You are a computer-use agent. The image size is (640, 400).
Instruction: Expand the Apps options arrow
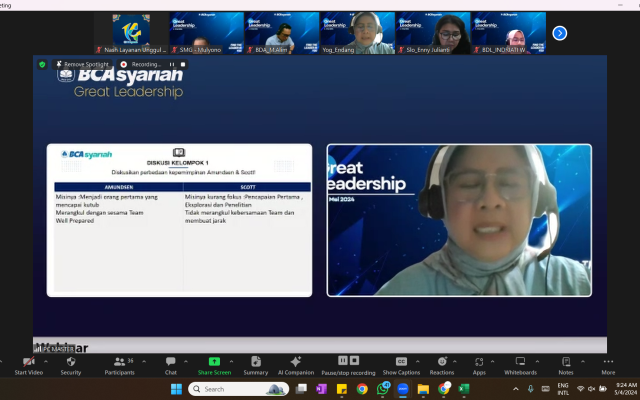492,362
